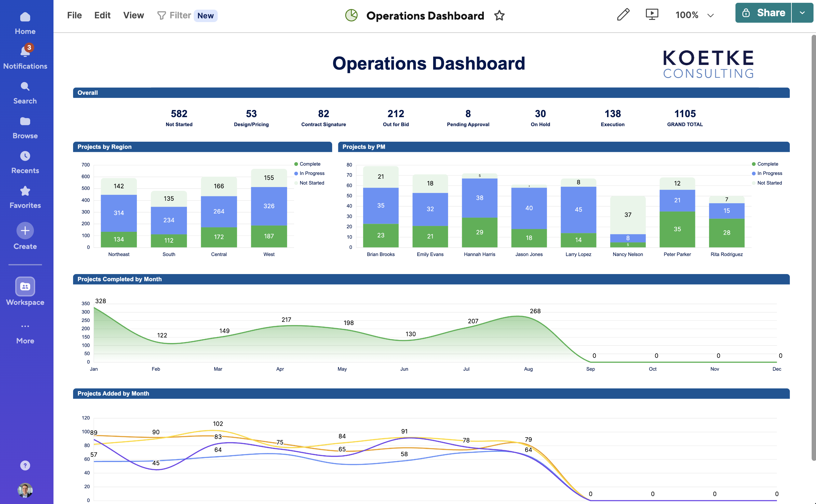This screenshot has width=816, height=504.
Task: Open the help question mark icon
Action: point(25,465)
